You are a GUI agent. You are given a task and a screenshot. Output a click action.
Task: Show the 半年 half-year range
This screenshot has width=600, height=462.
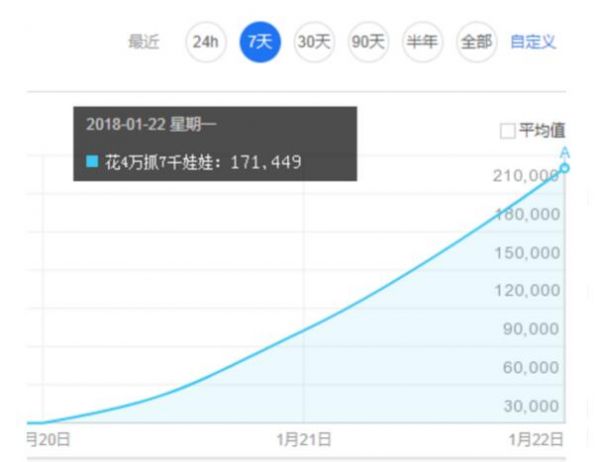(x=422, y=42)
